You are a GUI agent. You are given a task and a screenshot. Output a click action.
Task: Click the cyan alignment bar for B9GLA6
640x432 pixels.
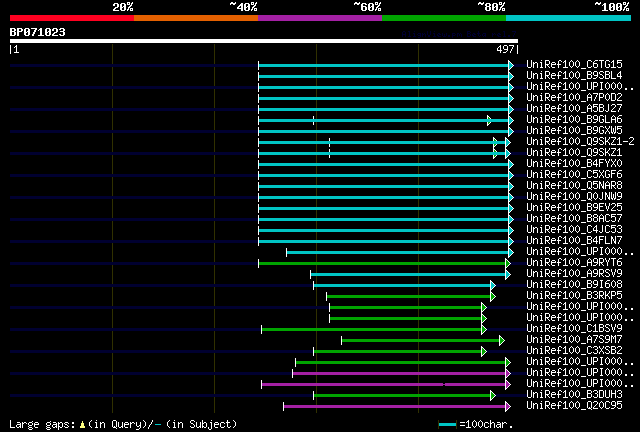point(384,120)
